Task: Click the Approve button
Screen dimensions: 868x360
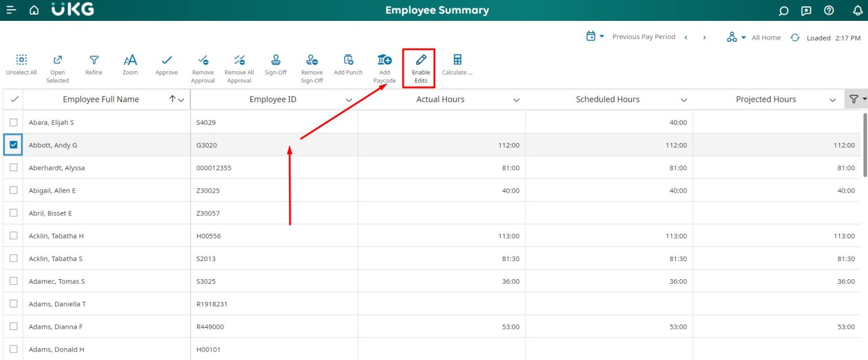Action: [x=166, y=64]
